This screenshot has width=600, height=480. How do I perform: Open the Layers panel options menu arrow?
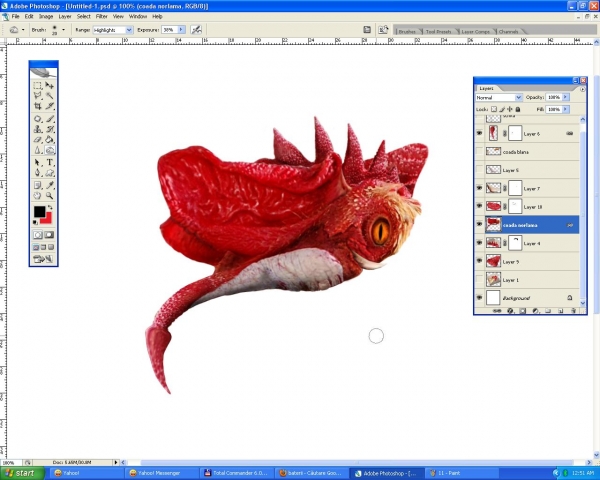582,89
